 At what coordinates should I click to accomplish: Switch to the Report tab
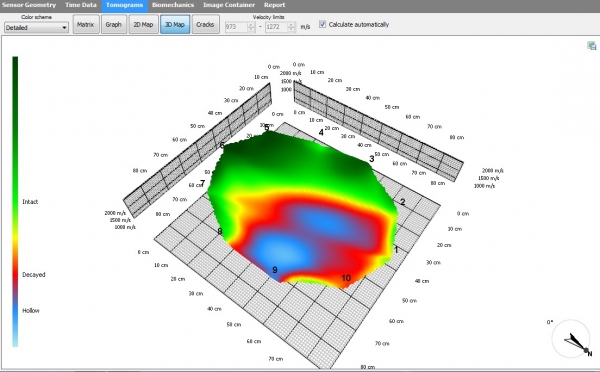[274, 5]
